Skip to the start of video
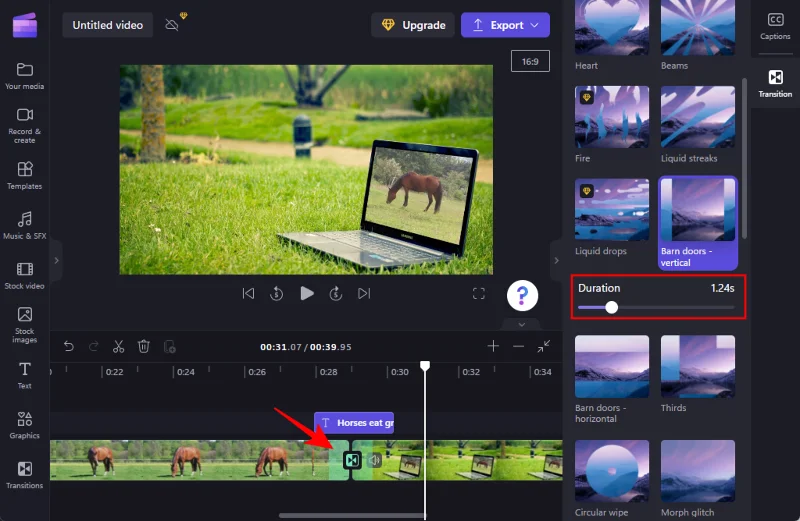 pyautogui.click(x=248, y=293)
